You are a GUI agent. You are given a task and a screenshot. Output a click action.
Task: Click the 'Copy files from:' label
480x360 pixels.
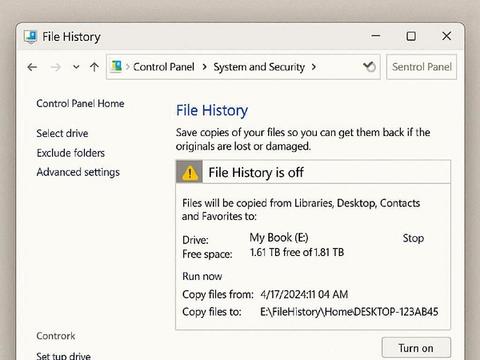point(218,295)
